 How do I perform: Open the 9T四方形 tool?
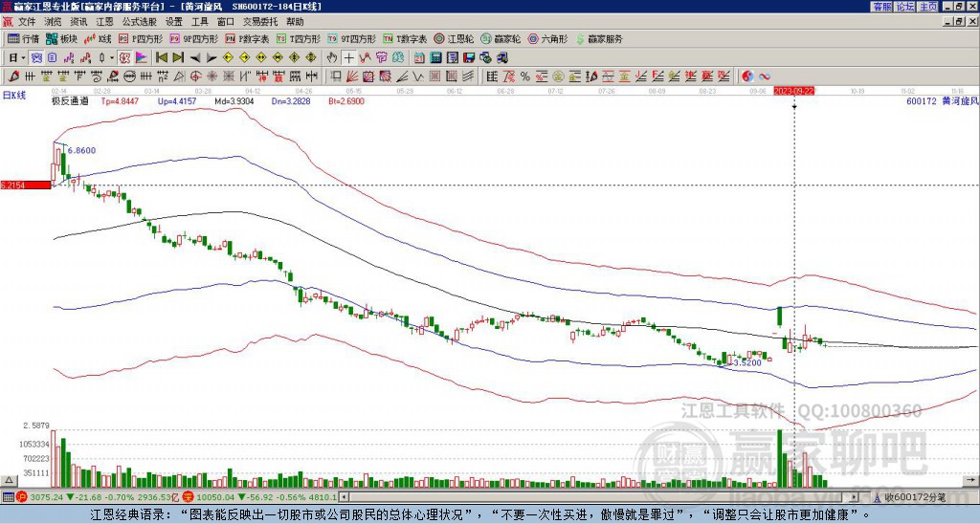(x=352, y=38)
